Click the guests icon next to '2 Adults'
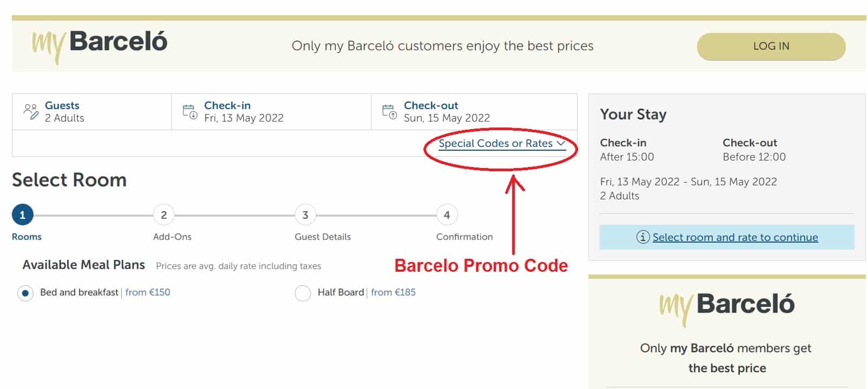The height and width of the screenshot is (389, 868). (31, 111)
